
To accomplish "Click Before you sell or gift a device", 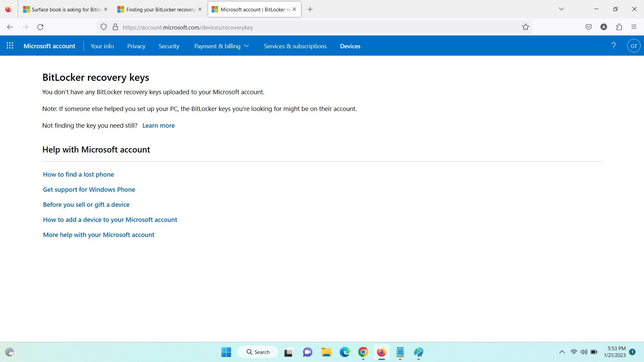I will click(86, 204).
